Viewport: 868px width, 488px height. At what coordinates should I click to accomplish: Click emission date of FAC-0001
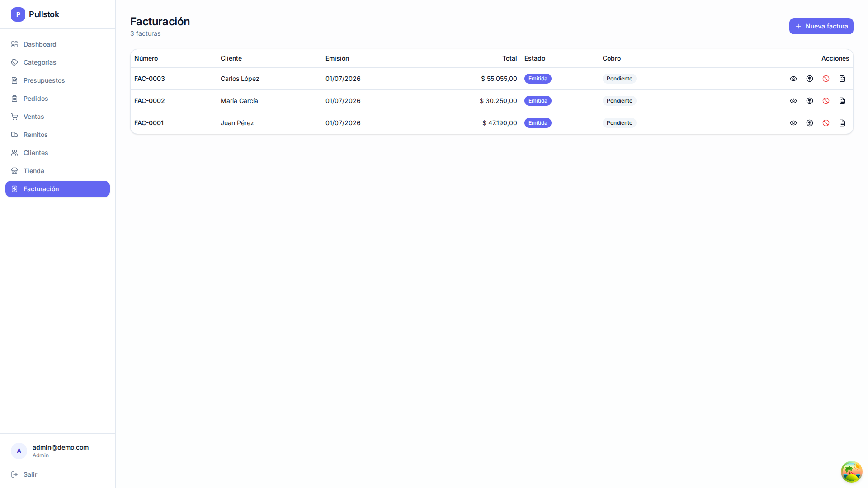pyautogui.click(x=343, y=123)
